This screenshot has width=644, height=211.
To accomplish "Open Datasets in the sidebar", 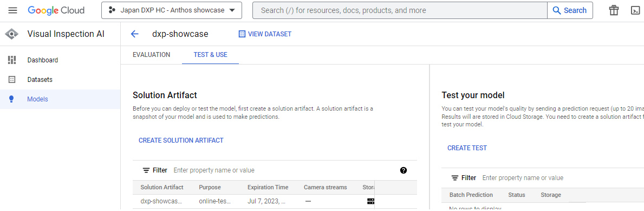I will pyautogui.click(x=40, y=79).
